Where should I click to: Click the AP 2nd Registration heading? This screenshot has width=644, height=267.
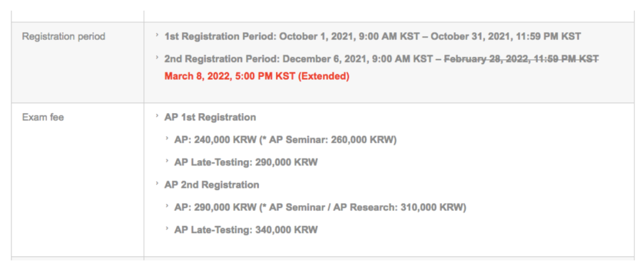(x=212, y=185)
